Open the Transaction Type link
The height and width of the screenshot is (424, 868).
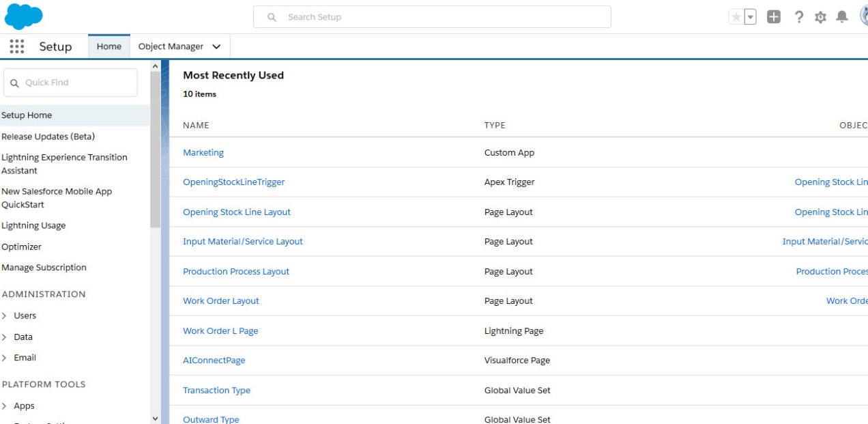coord(217,391)
